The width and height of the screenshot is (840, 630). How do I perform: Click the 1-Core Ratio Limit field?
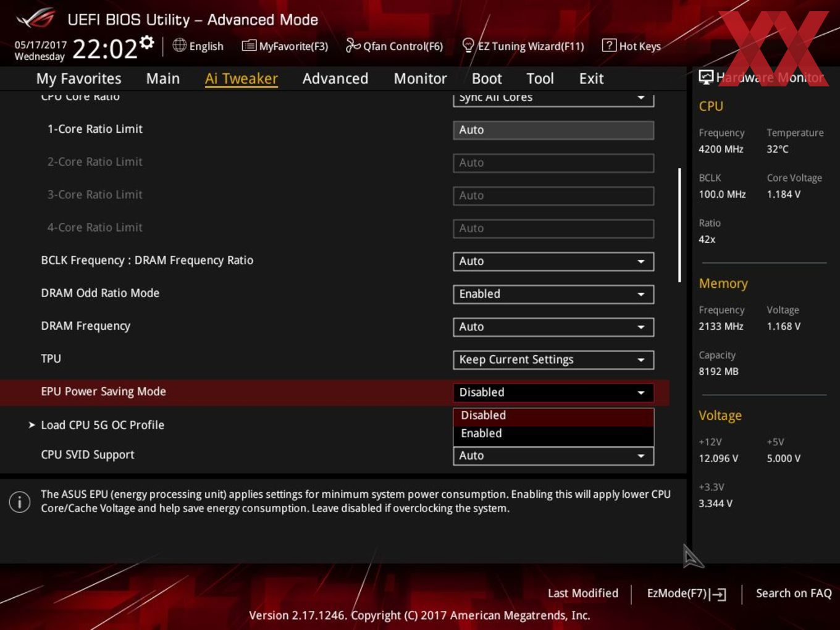click(553, 130)
